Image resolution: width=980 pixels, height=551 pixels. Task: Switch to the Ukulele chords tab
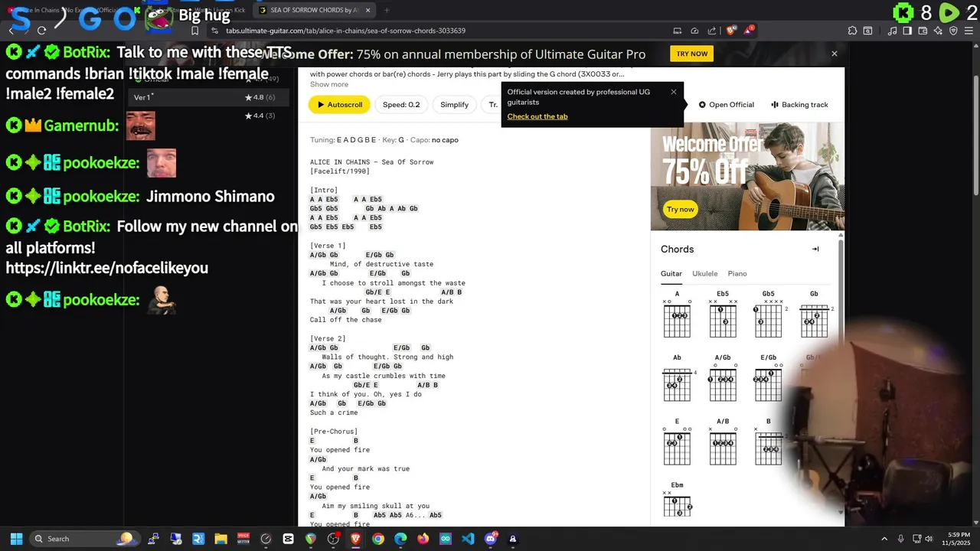click(x=705, y=273)
